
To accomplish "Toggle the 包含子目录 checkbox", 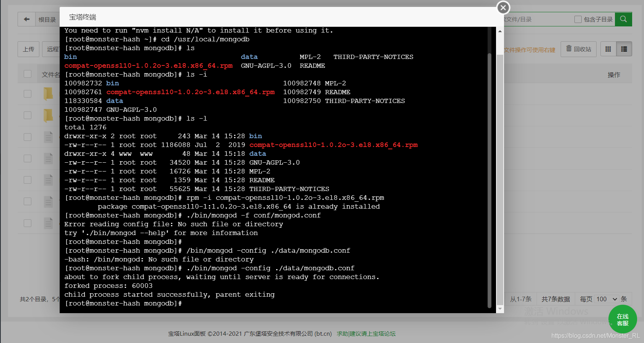I will click(x=578, y=19).
